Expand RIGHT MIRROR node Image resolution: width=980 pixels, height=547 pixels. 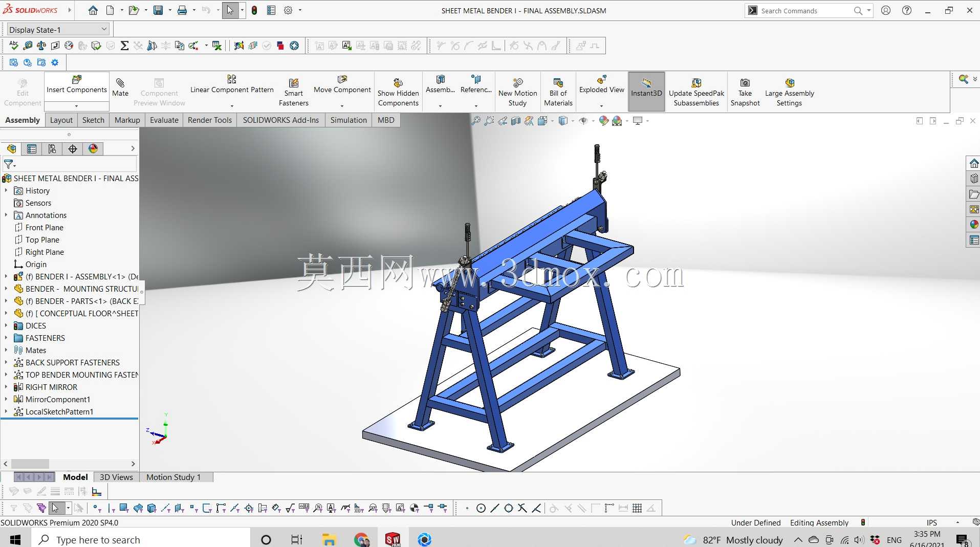pos(6,387)
